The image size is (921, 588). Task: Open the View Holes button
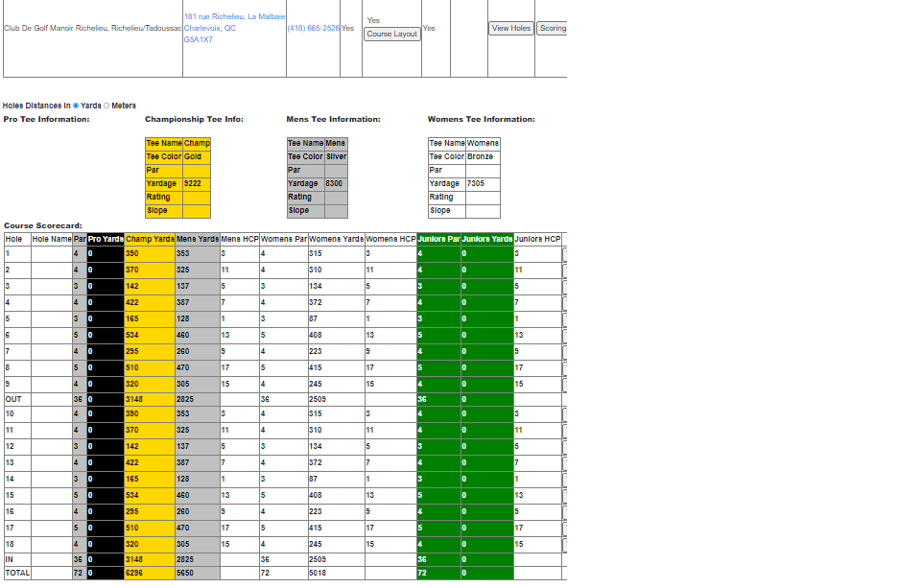point(511,28)
